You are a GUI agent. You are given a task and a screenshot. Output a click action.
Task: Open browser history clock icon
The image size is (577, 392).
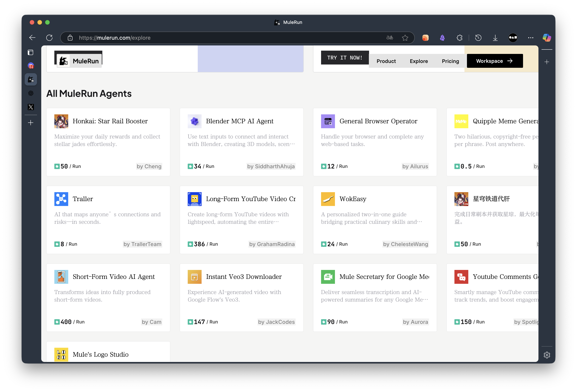(478, 38)
